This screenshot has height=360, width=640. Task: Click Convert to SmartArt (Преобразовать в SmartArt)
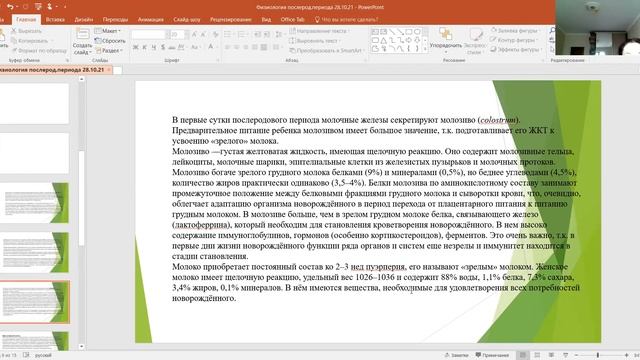[327, 51]
